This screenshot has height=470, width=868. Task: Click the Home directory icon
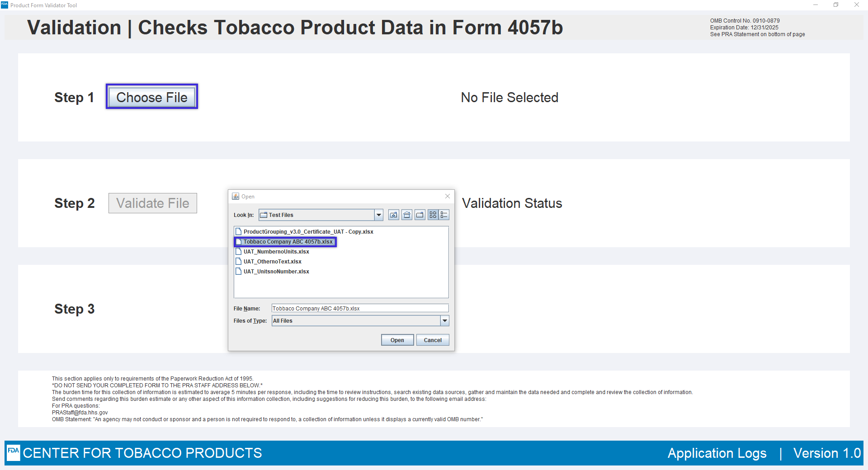407,215
